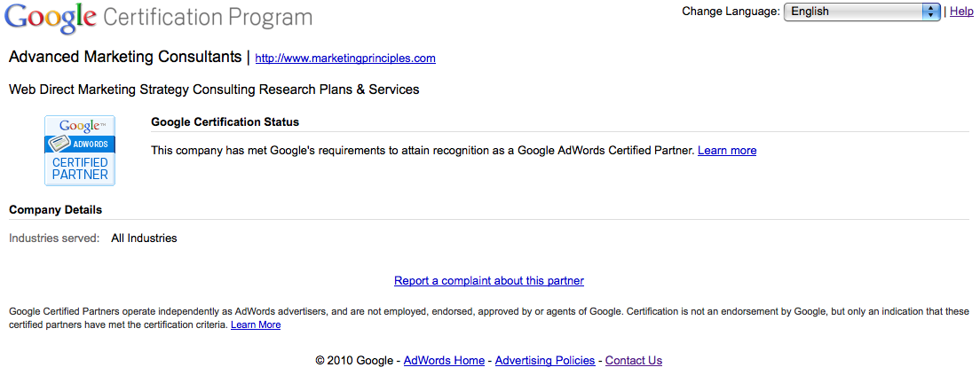Click the Advanced Marketing Consultants company name
The height and width of the screenshot is (383, 980).
pos(124,58)
